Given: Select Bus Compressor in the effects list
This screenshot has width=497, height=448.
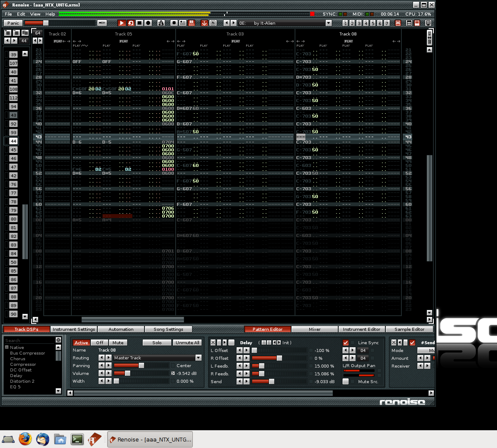Looking at the screenshot, I should [28, 353].
